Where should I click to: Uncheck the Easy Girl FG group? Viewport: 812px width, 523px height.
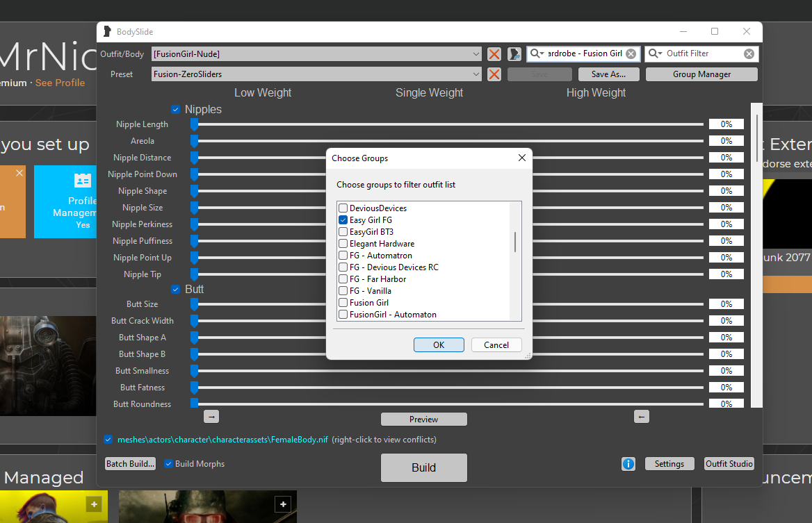tap(343, 220)
